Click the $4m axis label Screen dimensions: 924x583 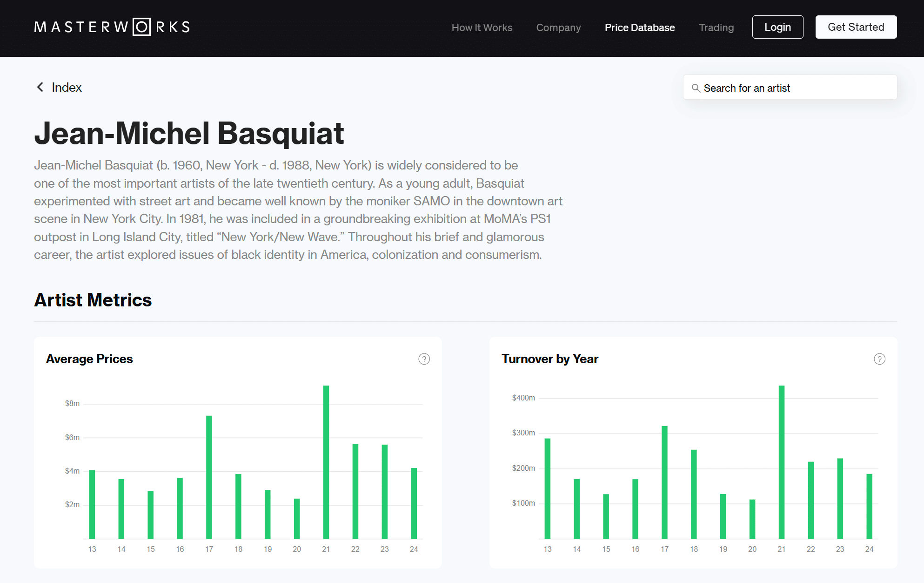(x=72, y=471)
